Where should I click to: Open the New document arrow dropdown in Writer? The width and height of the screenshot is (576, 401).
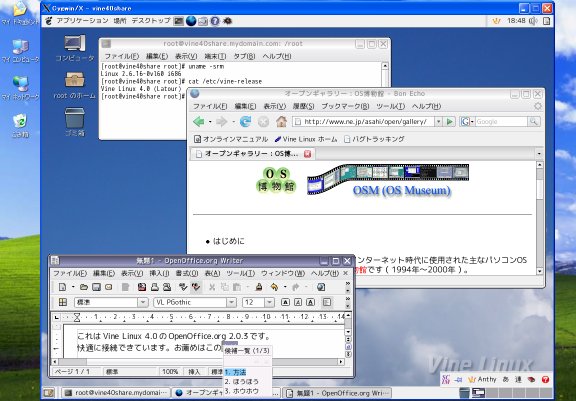tap(73, 287)
